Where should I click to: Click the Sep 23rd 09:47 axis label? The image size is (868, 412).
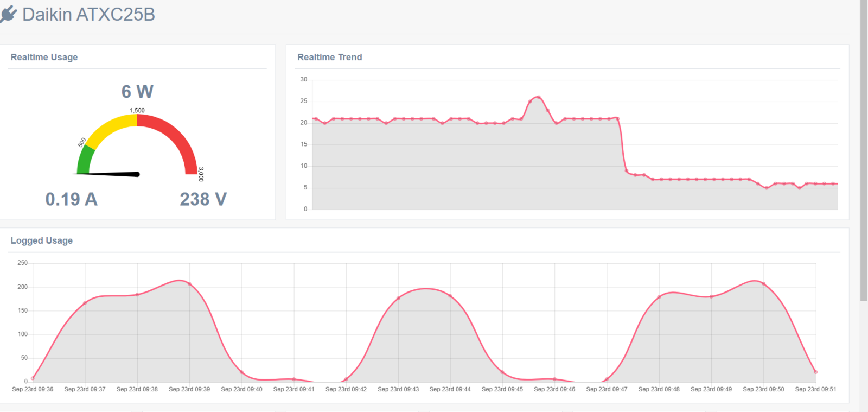pos(607,389)
